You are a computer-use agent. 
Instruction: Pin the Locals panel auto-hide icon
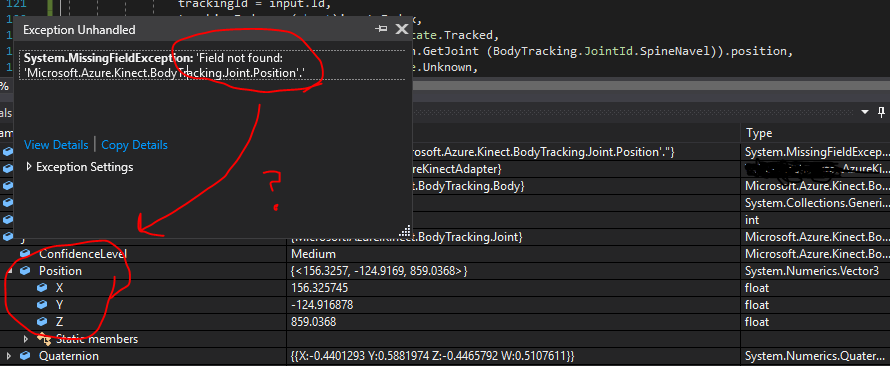882,111
